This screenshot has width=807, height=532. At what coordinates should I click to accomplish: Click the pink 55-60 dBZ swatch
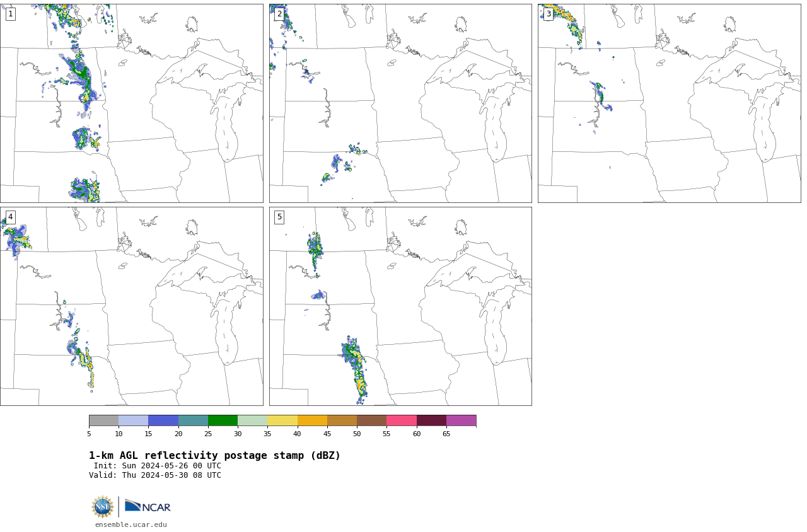(402, 420)
